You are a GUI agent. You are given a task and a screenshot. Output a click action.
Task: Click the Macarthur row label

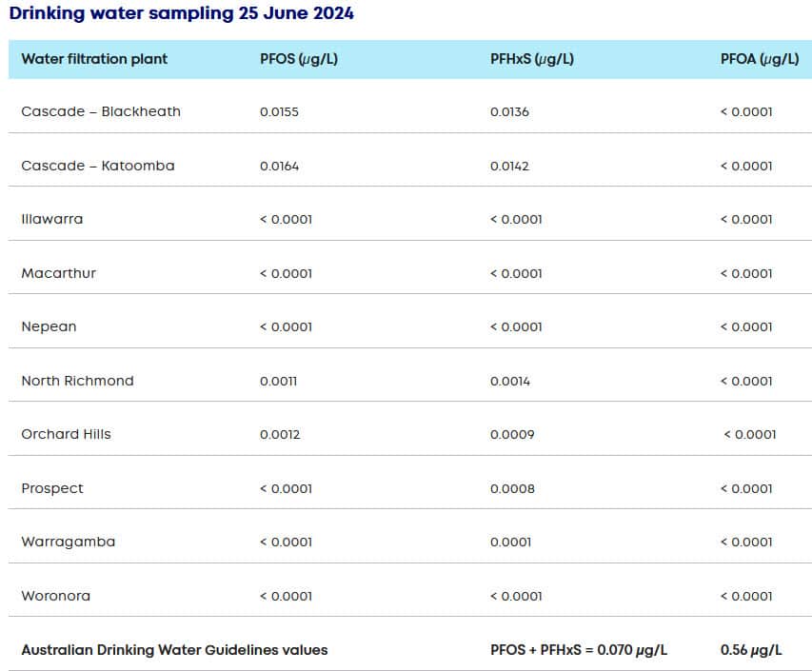(x=59, y=273)
